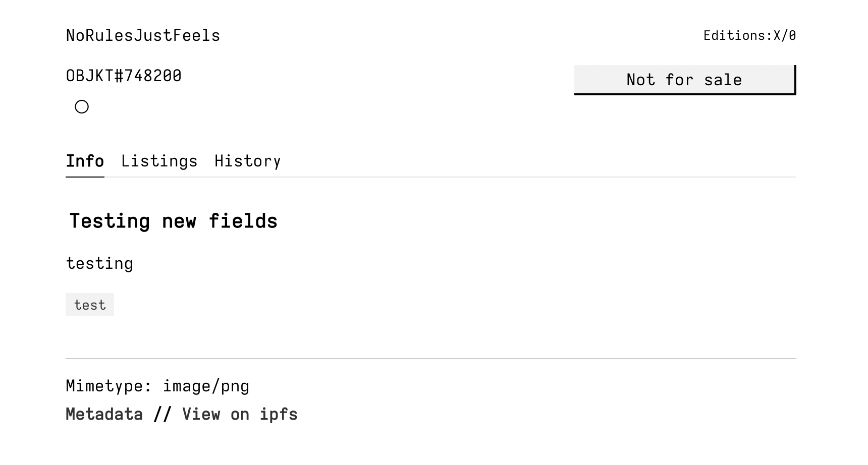868x465 pixels.
Task: Open the NoRulesJustFeels creator page
Action: point(143,35)
